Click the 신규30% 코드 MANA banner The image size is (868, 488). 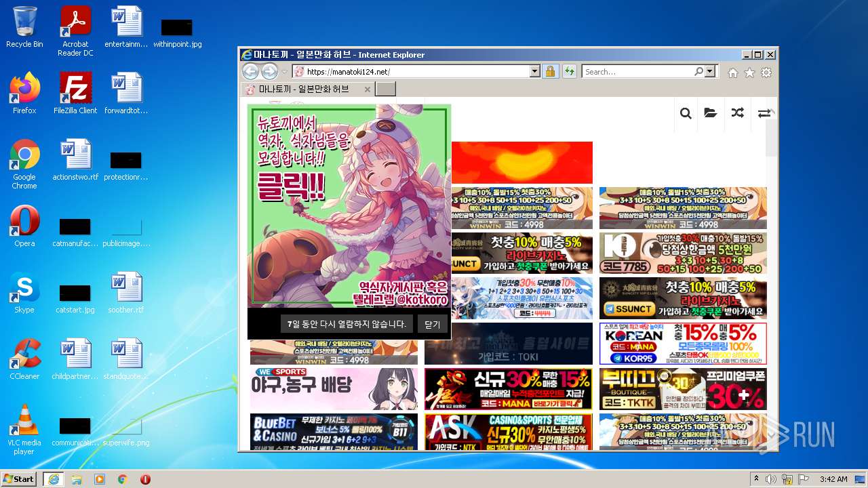click(x=508, y=389)
